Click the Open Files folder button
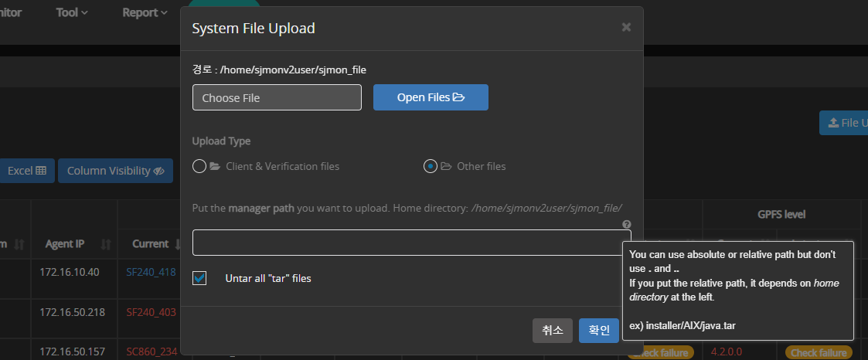Image resolution: width=868 pixels, height=360 pixels. (x=431, y=97)
